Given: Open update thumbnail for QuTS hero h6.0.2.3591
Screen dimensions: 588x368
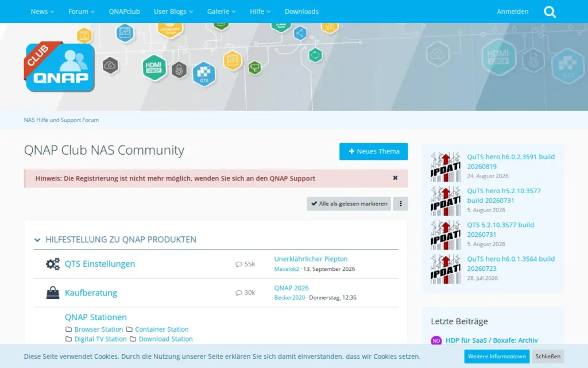Looking at the screenshot, I should (x=446, y=167).
